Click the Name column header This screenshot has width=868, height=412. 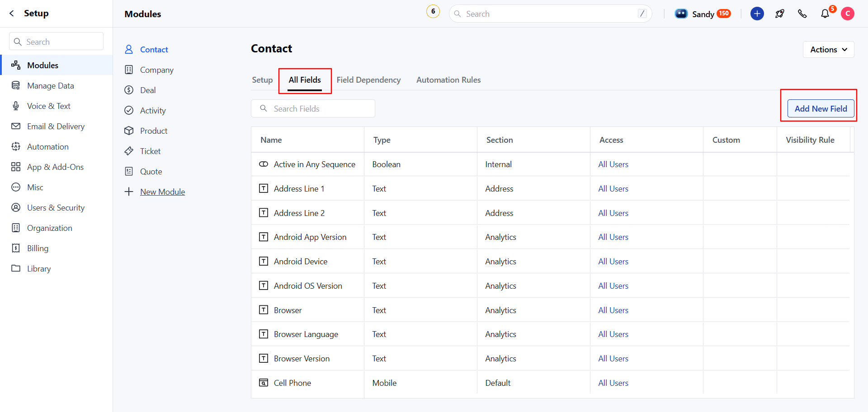[x=271, y=140]
